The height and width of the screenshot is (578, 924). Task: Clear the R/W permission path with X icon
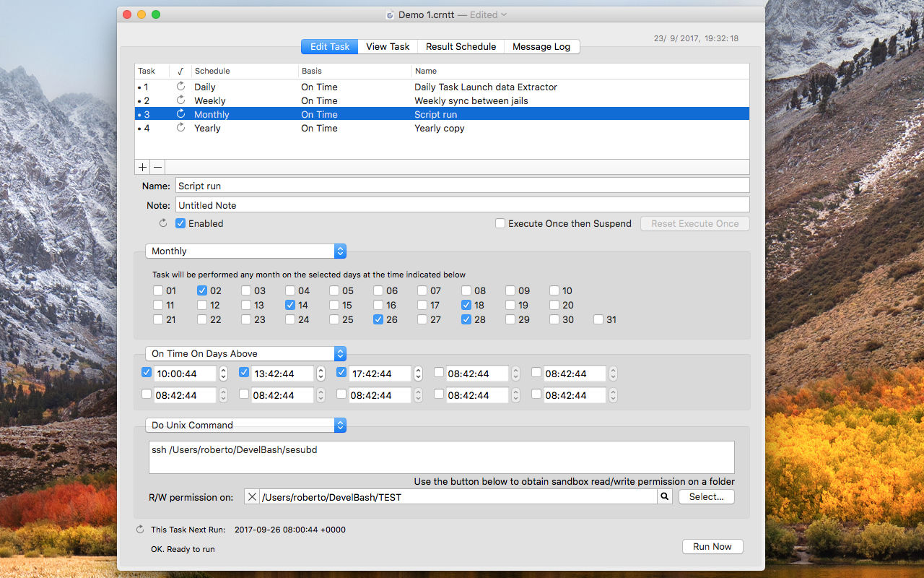coord(251,496)
